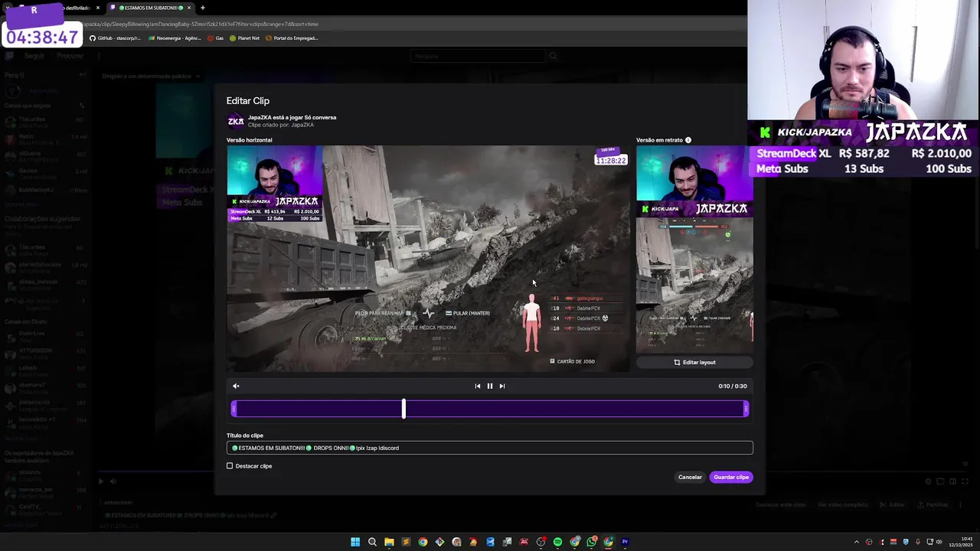Switch to the 'ESTAMOS EM SUBATON' browser tab
The image size is (980, 551).
[x=149, y=8]
